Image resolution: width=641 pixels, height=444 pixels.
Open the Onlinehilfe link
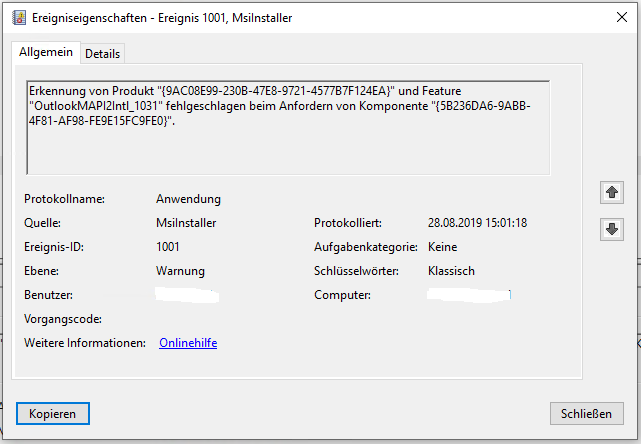point(188,343)
